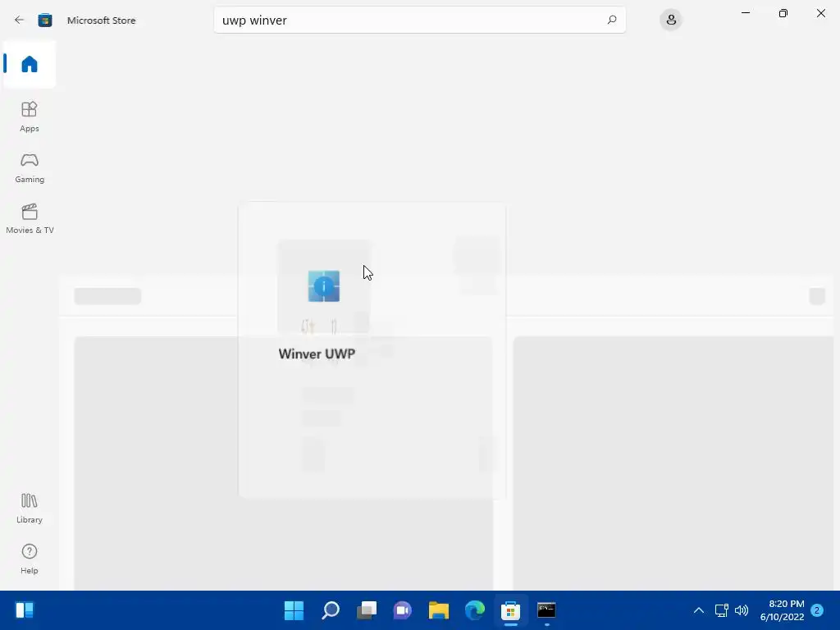The height and width of the screenshot is (630, 840).
Task: Click the 'Microsoft Store' title text
Action: pyautogui.click(x=101, y=21)
